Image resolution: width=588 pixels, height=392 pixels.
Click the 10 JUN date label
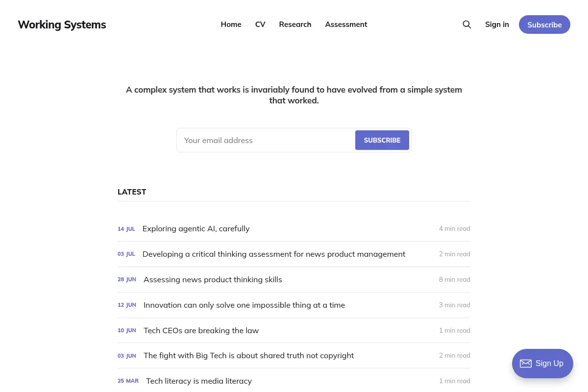pos(127,331)
